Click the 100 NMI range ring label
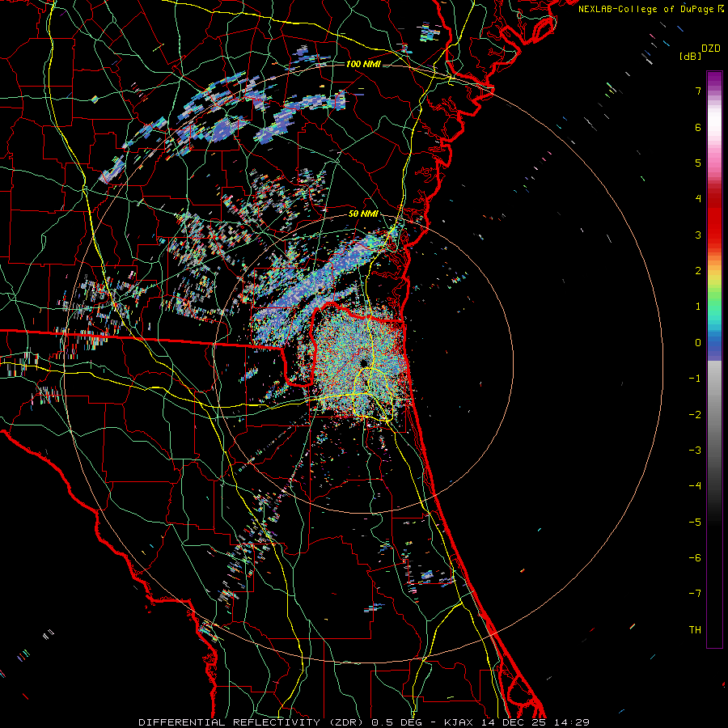The height and width of the screenshot is (728, 728). (363, 64)
